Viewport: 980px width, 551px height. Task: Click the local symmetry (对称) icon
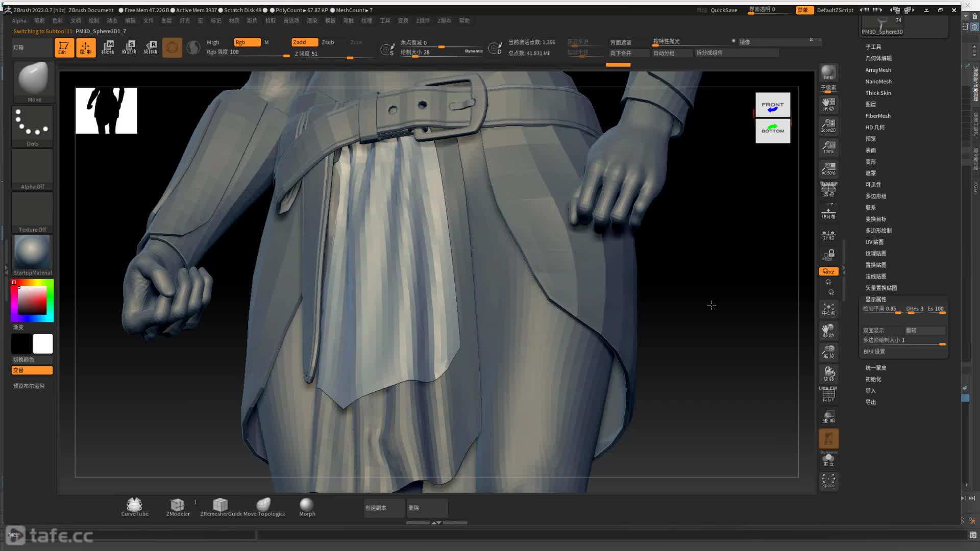[x=828, y=234]
